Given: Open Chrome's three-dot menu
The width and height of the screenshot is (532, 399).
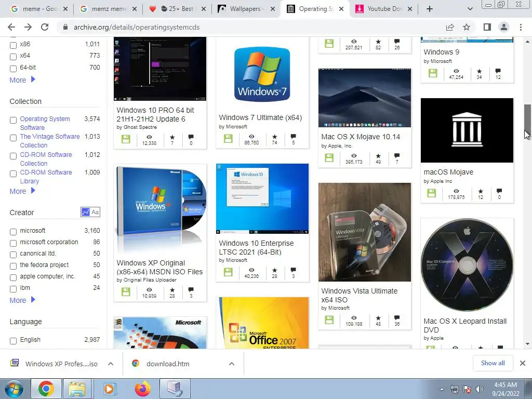Looking at the screenshot, I should [521, 27].
